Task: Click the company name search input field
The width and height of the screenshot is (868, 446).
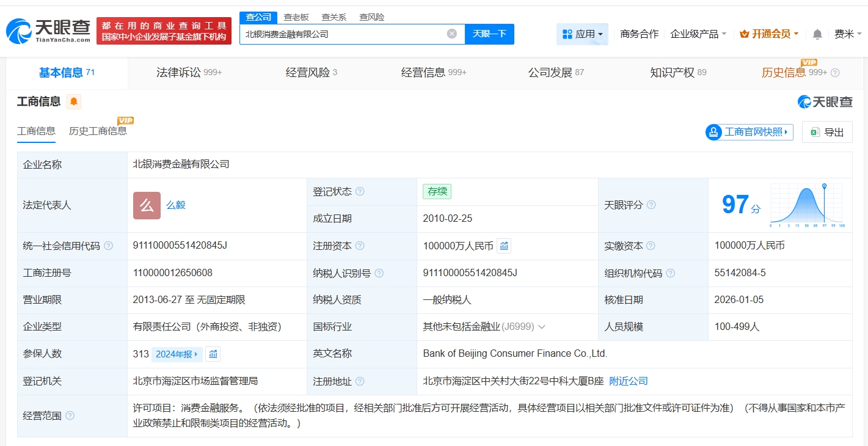Action: [342, 34]
